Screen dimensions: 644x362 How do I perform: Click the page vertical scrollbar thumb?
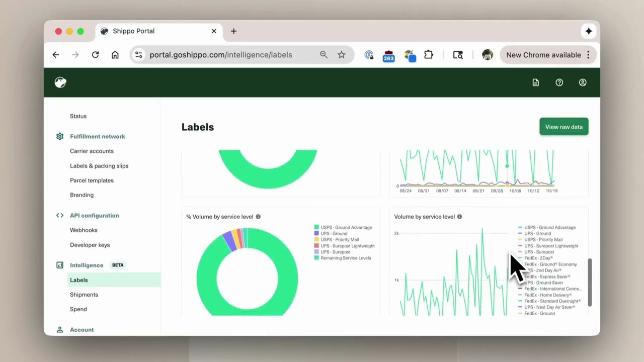(590, 282)
